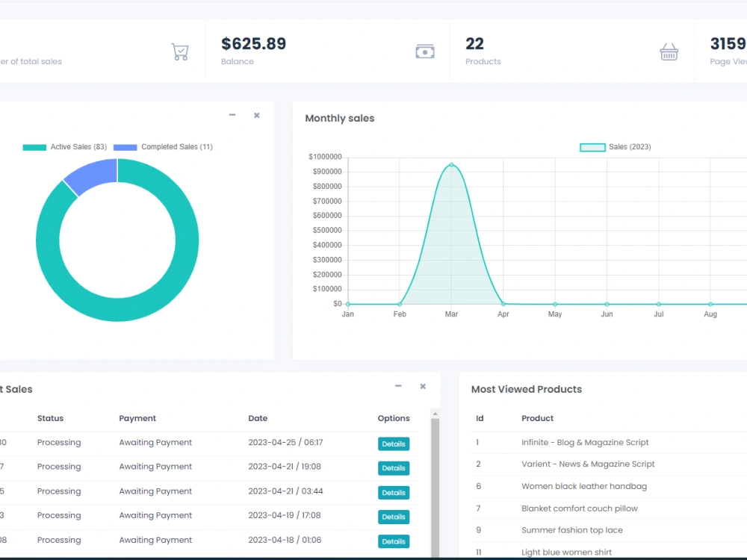Close the sales donut chart panel
Image resolution: width=747 pixels, height=560 pixels.
click(x=257, y=115)
